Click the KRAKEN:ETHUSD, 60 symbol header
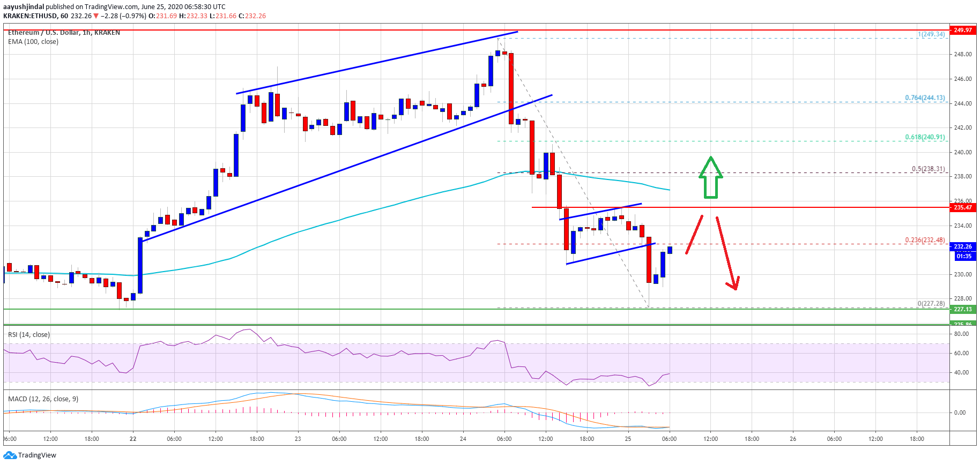Image resolution: width=980 pixels, height=465 pixels. tap(35, 16)
